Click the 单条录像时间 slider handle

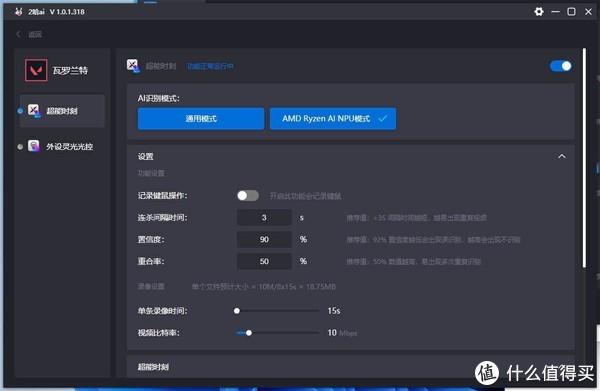[237, 311]
